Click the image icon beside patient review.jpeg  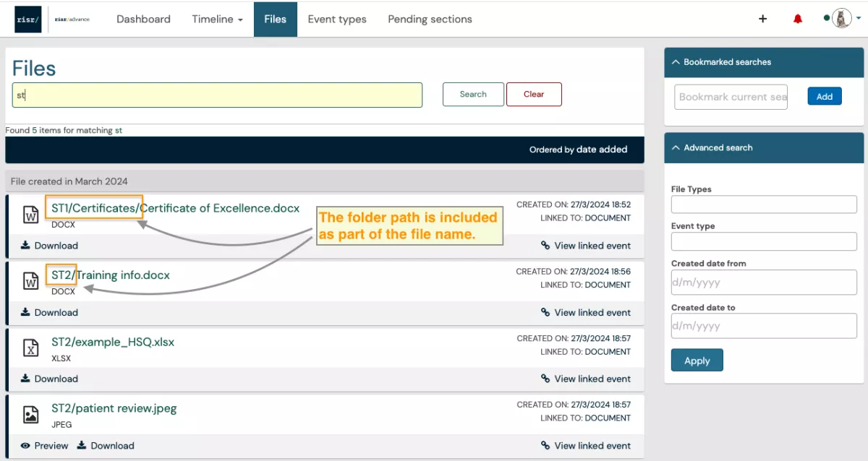pyautogui.click(x=30, y=415)
